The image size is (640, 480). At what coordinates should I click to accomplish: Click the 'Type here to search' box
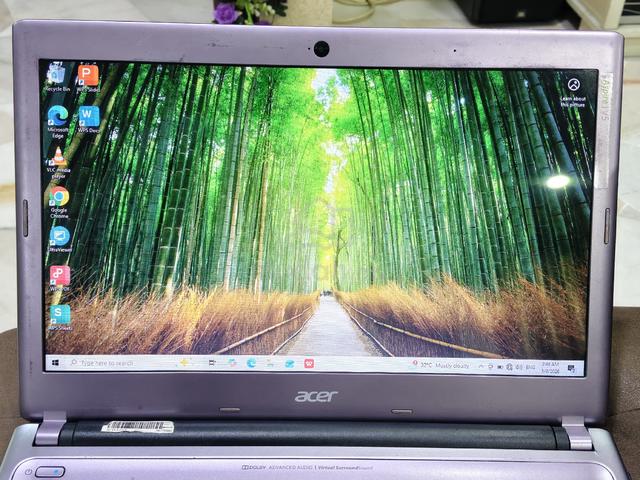(103, 363)
